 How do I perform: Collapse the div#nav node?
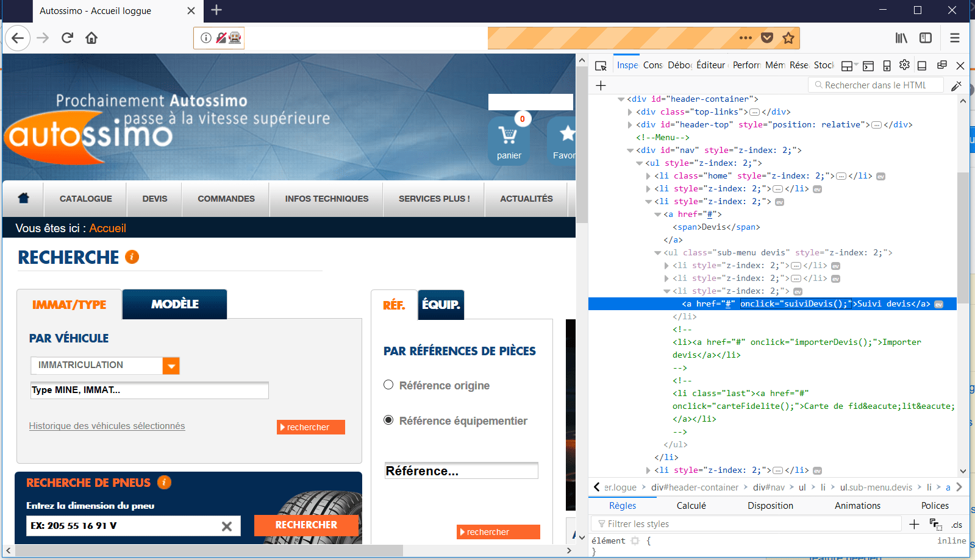(x=630, y=150)
